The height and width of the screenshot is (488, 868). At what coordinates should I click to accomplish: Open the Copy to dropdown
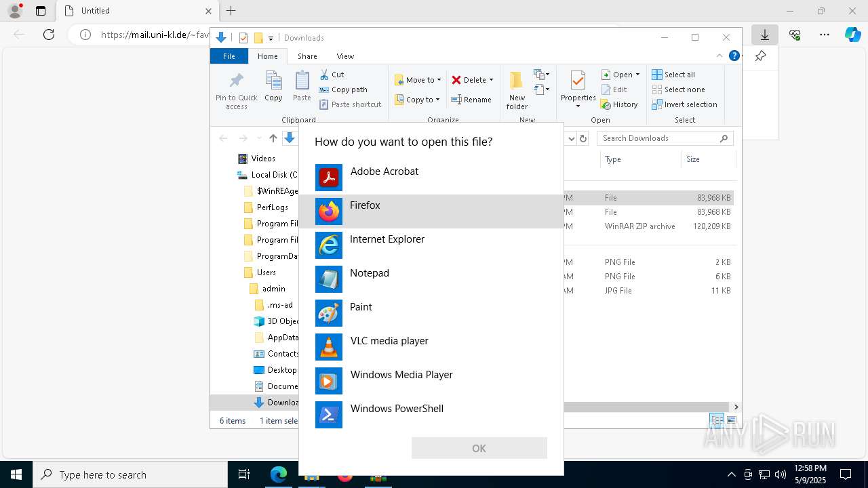pyautogui.click(x=417, y=100)
